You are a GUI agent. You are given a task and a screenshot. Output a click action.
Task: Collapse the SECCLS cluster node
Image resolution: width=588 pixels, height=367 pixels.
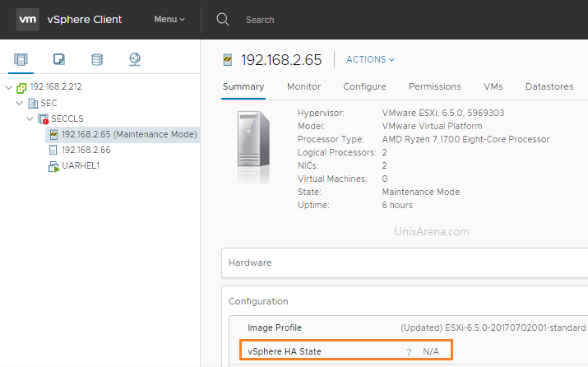pyautogui.click(x=30, y=118)
